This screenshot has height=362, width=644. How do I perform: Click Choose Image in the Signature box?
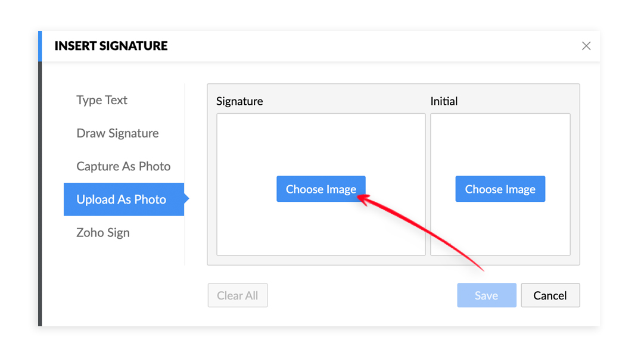(321, 189)
